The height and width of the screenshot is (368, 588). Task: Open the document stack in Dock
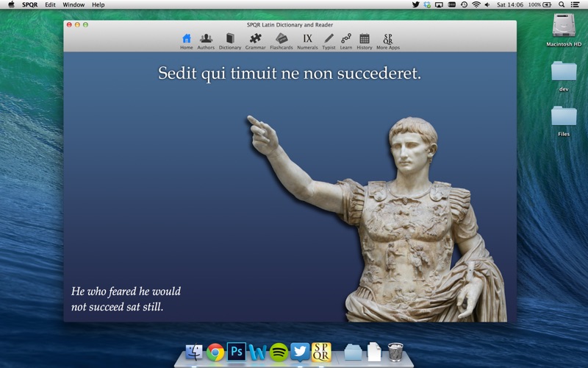pos(374,352)
